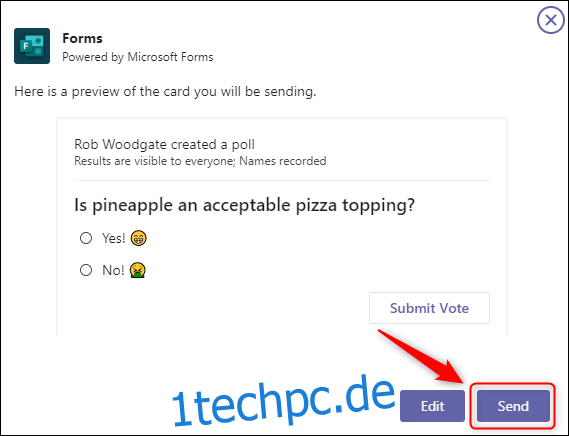Screen dimensions: 569x436
Task: Click the Submit Vote button
Action: coord(429,308)
